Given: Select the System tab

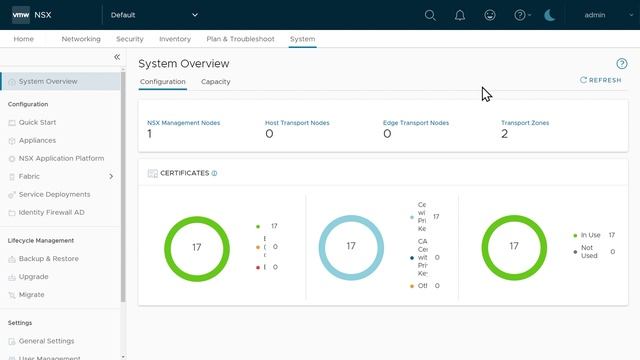Looking at the screenshot, I should [302, 39].
